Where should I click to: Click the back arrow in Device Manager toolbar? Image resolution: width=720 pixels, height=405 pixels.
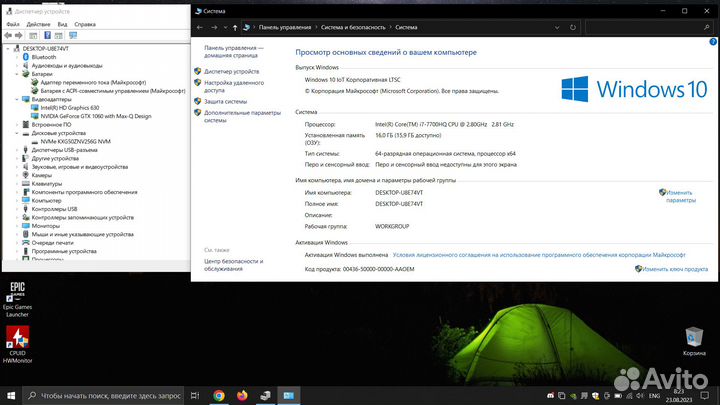point(8,35)
